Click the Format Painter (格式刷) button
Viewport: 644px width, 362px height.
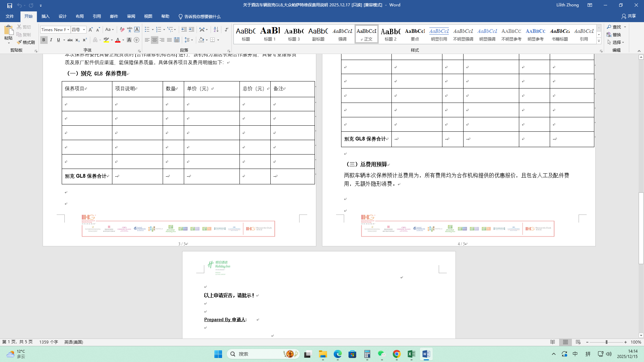coord(26,42)
